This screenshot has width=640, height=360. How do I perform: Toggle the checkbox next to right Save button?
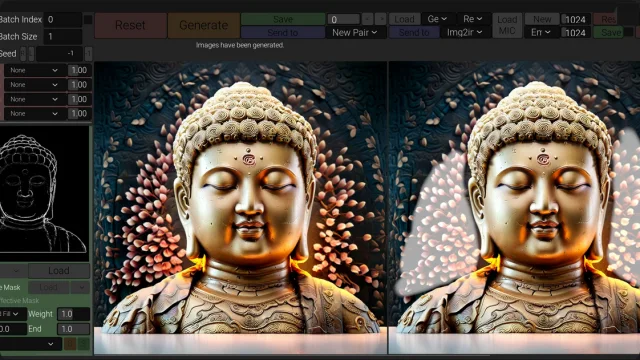click(629, 32)
